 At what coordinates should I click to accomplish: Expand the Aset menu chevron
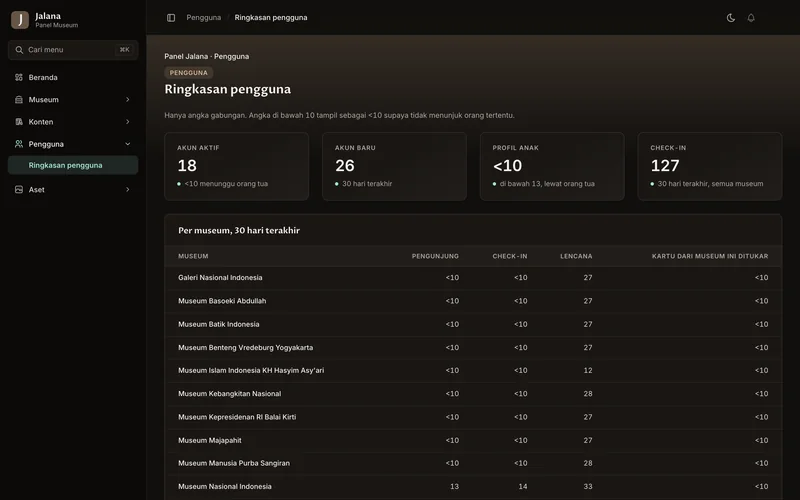128,189
